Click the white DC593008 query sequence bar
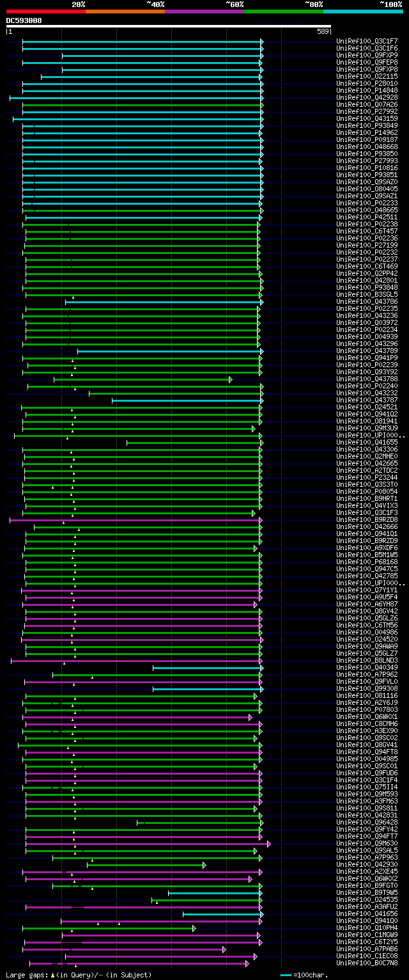The width and height of the screenshot is (409, 980). [x=168, y=26]
